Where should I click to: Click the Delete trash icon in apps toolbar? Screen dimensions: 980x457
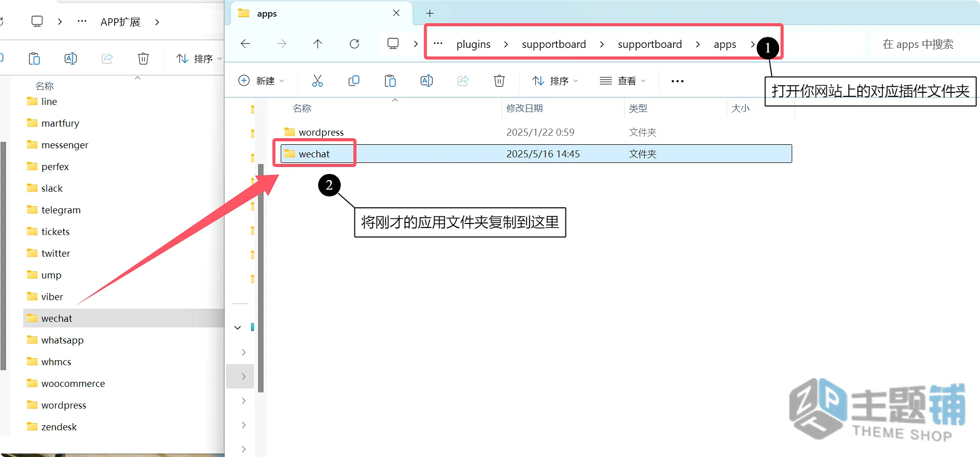(499, 81)
